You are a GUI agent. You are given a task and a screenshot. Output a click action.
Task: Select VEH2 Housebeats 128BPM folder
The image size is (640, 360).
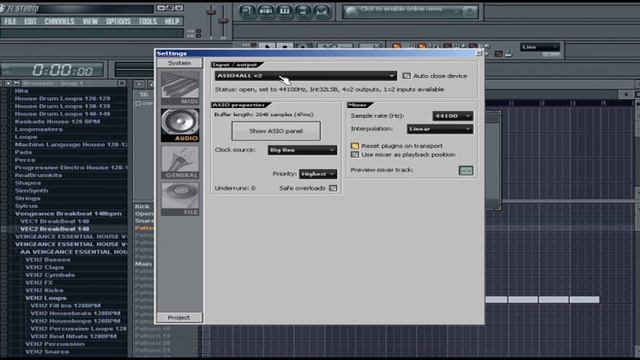coord(76,313)
